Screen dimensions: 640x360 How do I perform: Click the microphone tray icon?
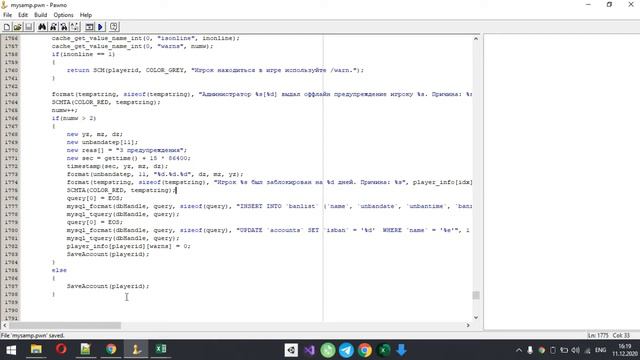pos(530,350)
